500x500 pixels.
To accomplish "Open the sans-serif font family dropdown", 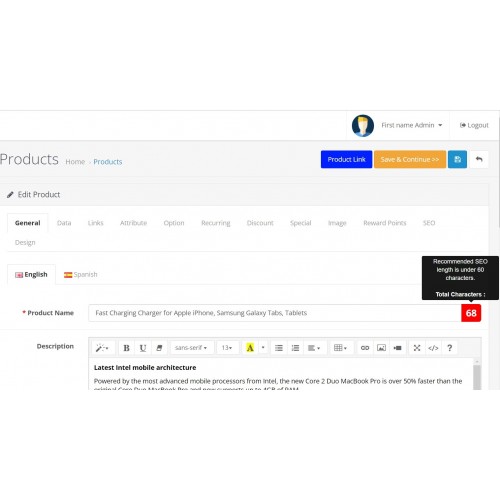I will click(191, 348).
